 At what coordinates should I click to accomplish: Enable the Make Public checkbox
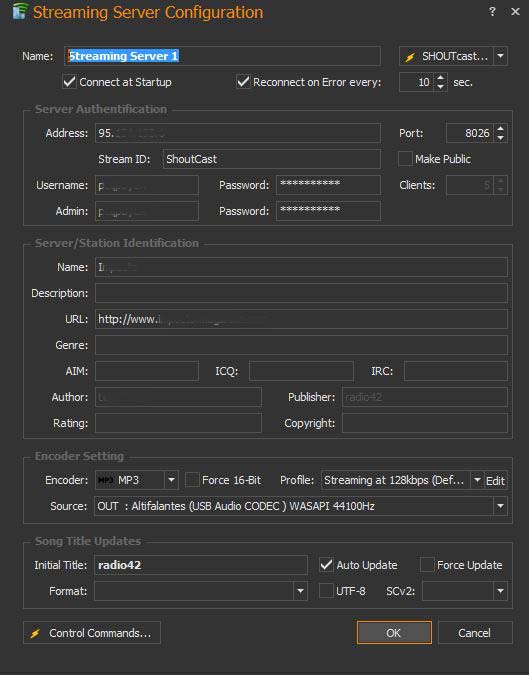tap(405, 159)
